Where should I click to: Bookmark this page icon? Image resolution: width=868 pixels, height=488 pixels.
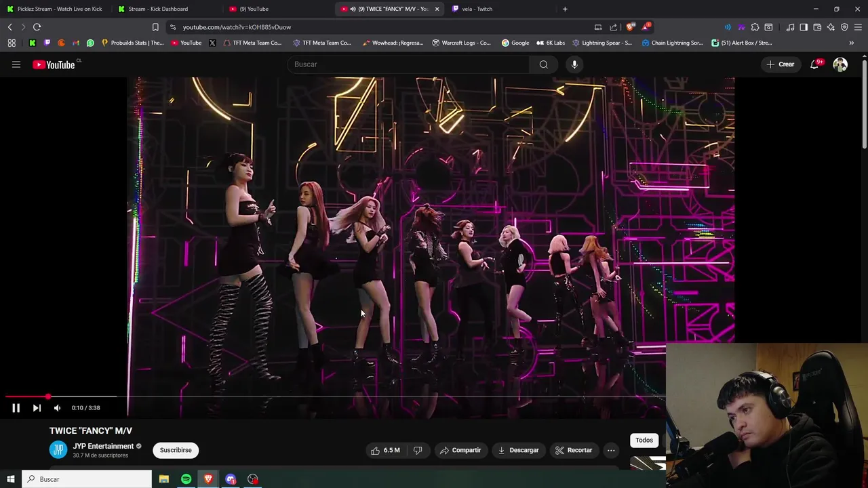click(x=155, y=27)
